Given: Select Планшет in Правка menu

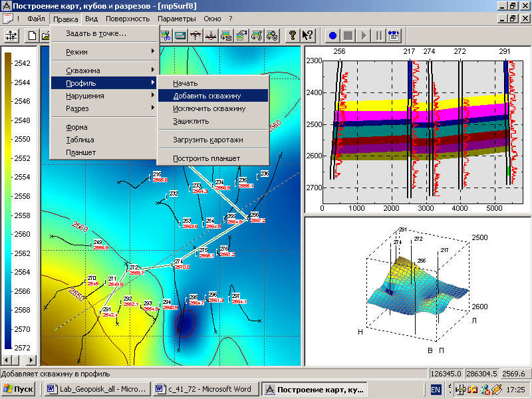Looking at the screenshot, I should pyautogui.click(x=104, y=152).
